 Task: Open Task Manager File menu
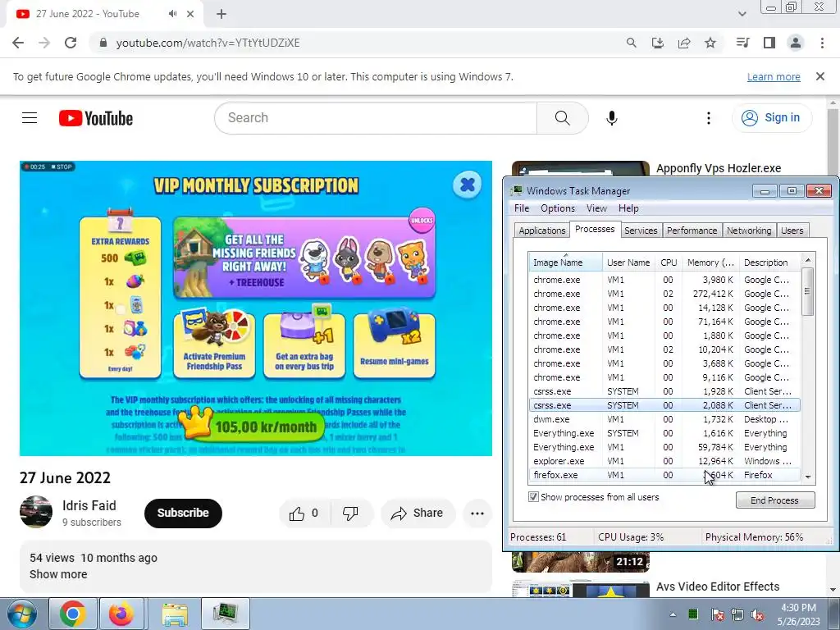tap(522, 208)
